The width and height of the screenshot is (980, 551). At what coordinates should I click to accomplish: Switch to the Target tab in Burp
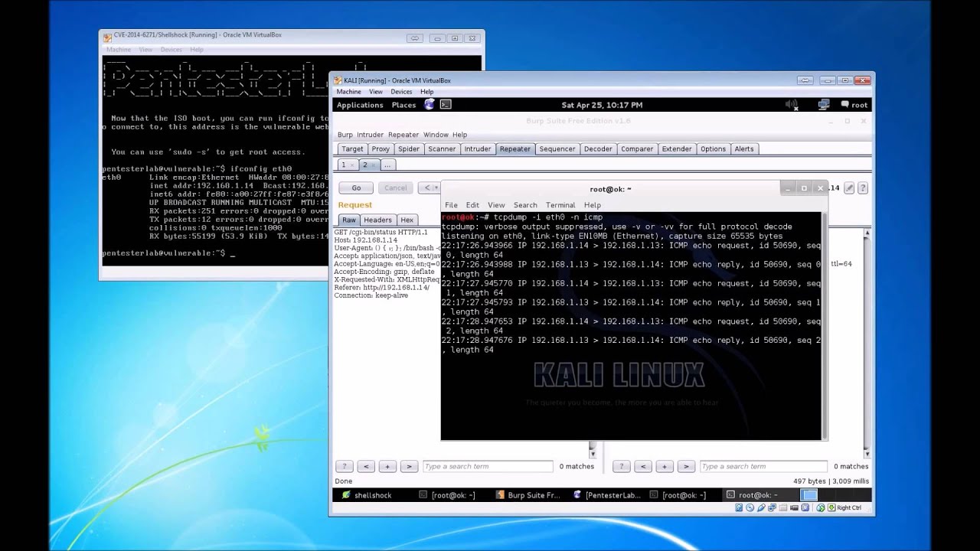[352, 149]
